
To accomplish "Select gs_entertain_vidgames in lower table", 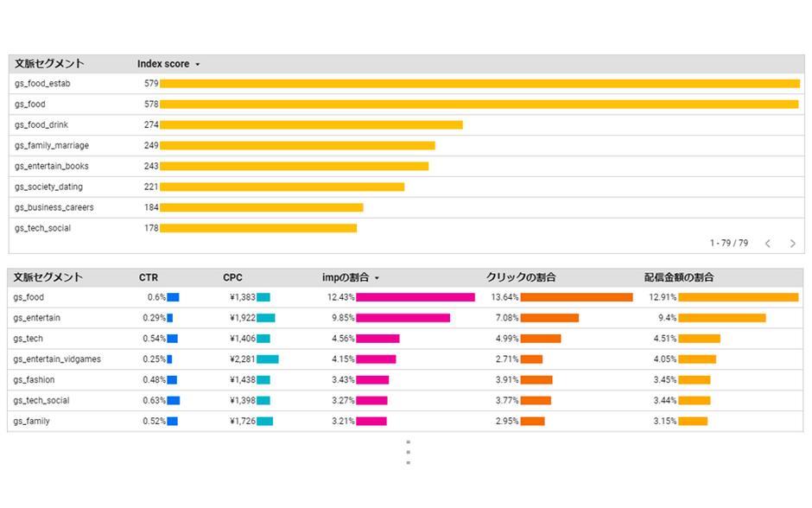I will click(57, 359).
